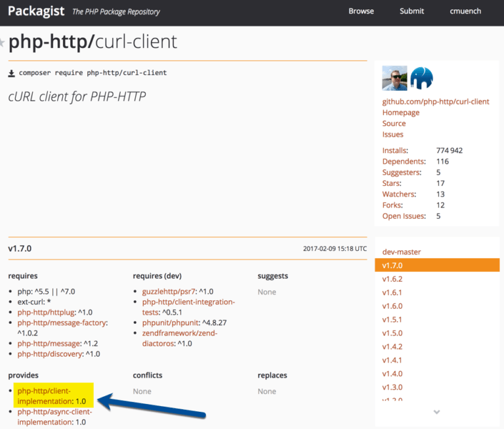Screen dimensions: 504x429
Task: View the Suggesters list
Action: pyautogui.click(x=402, y=173)
